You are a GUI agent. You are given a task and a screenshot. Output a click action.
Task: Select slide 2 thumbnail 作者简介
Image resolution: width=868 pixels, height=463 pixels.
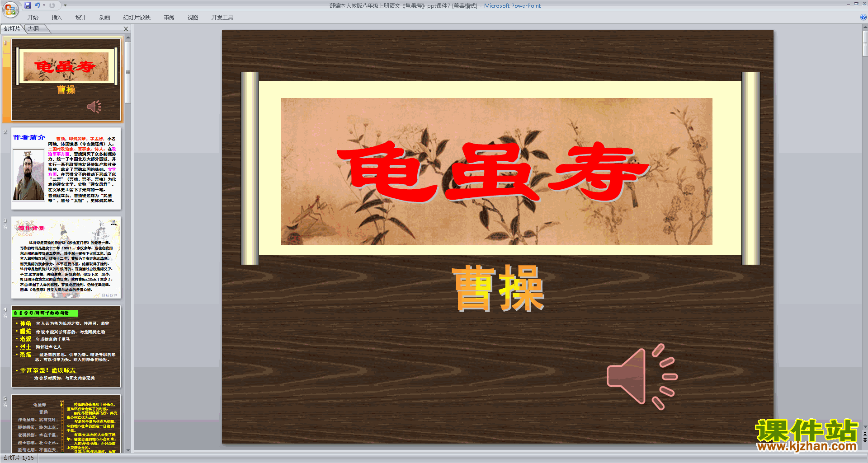click(66, 168)
